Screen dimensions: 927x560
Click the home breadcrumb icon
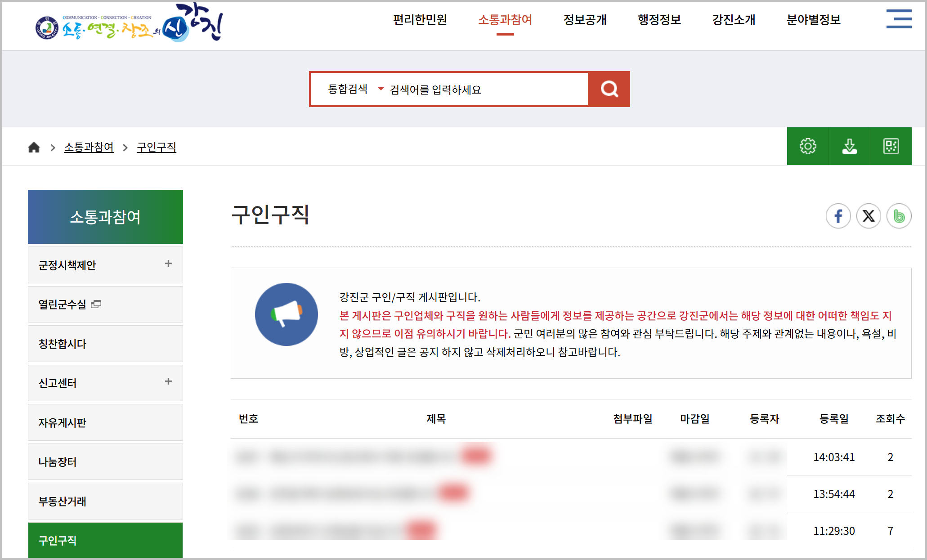point(34,148)
